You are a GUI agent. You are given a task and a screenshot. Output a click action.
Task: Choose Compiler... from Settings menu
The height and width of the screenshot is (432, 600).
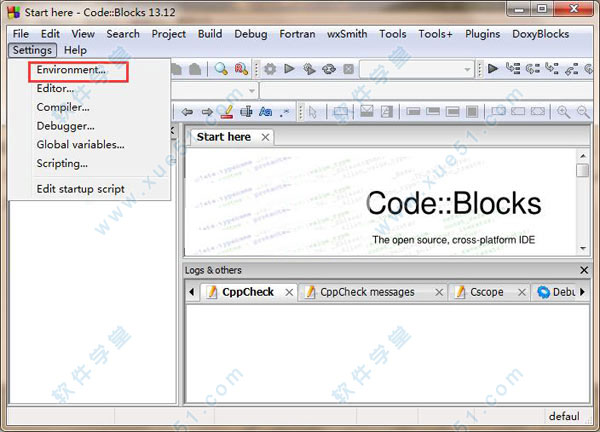tap(89, 107)
